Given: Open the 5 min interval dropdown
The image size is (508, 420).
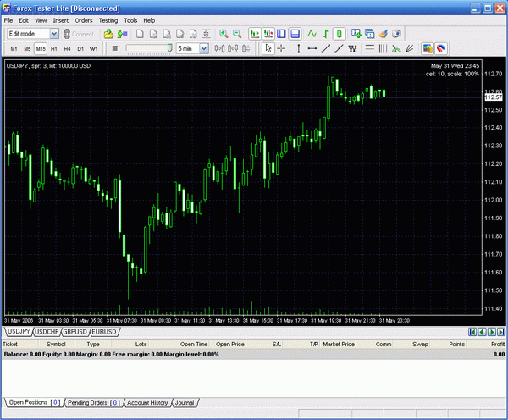Looking at the screenshot, I should click(204, 48).
